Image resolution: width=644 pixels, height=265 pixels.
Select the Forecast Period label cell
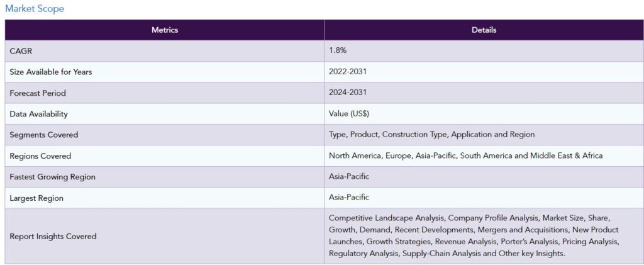[38, 93]
